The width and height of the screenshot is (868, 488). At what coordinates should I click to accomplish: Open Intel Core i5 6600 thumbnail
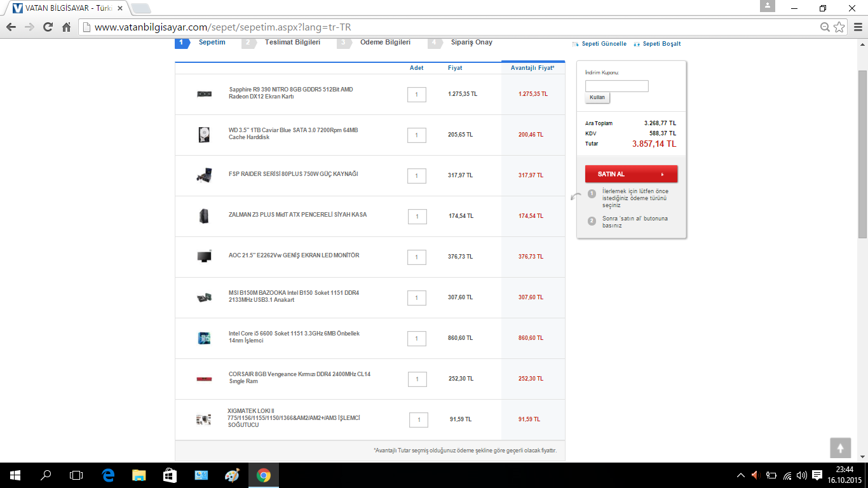pyautogui.click(x=204, y=338)
